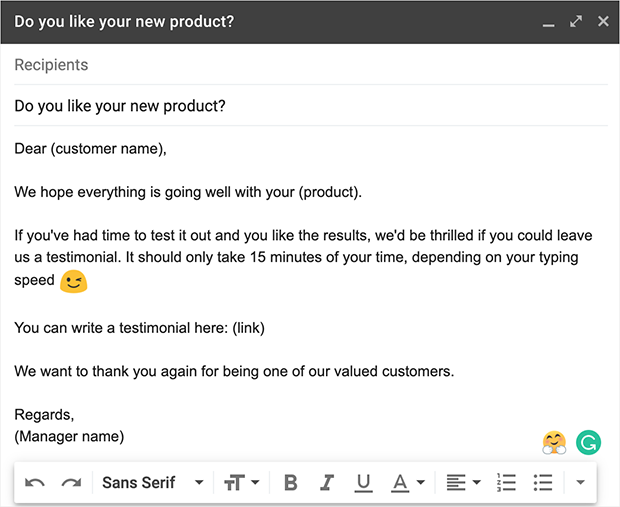The height and width of the screenshot is (507, 620).
Task: Click the Grammarly icon
Action: pyautogui.click(x=589, y=441)
